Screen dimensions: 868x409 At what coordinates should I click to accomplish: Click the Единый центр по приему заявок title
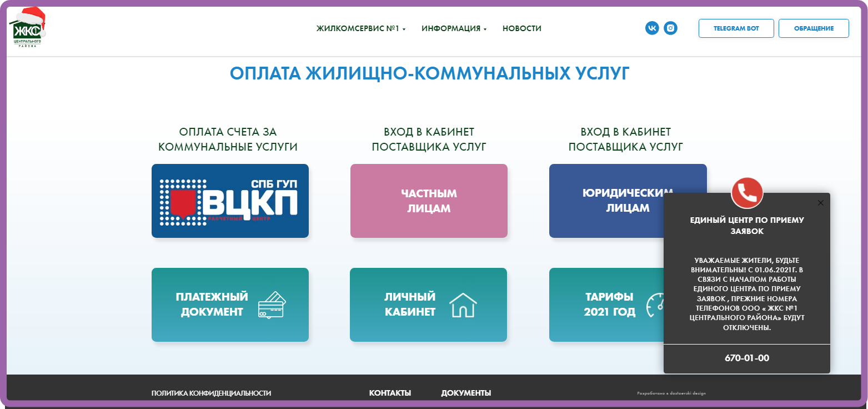click(x=747, y=226)
